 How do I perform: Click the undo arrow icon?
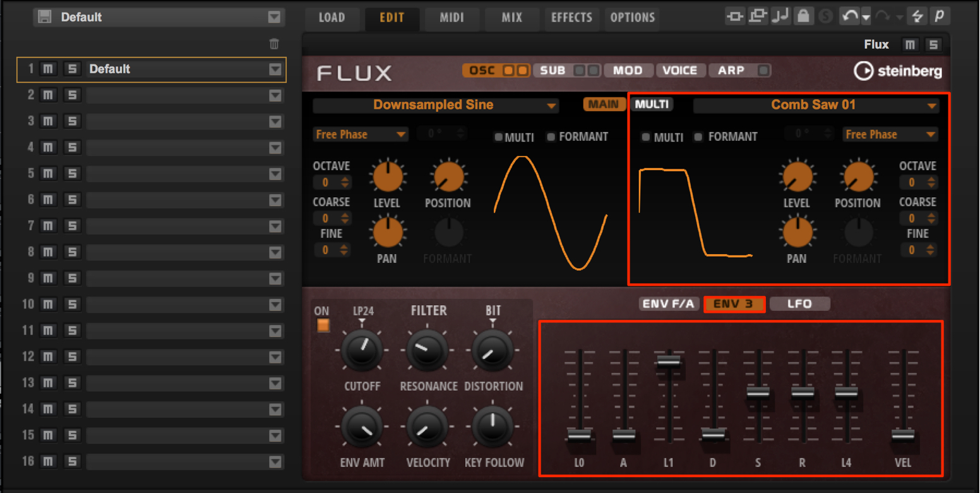[850, 16]
